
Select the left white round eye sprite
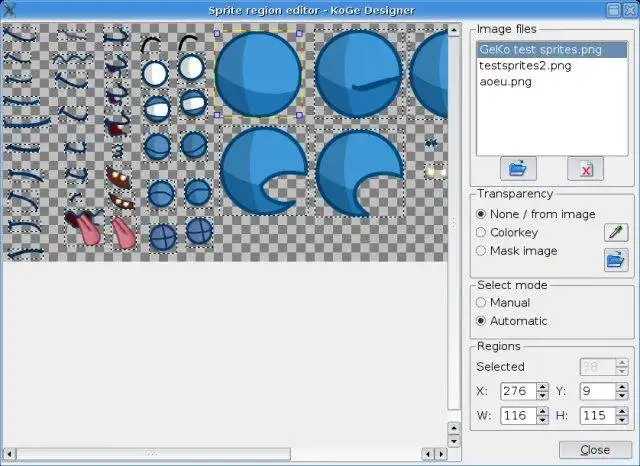(x=155, y=74)
